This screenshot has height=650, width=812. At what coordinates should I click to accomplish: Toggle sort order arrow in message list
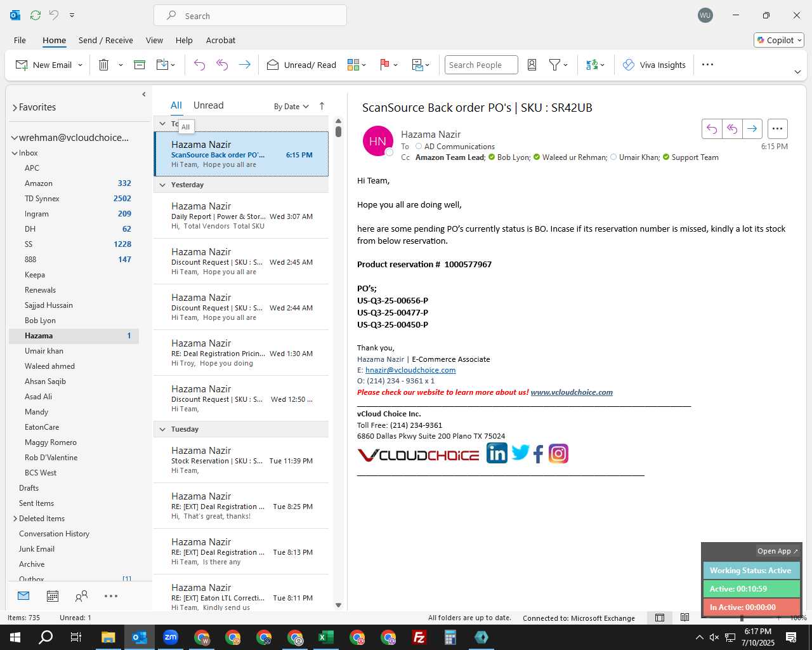coord(322,106)
